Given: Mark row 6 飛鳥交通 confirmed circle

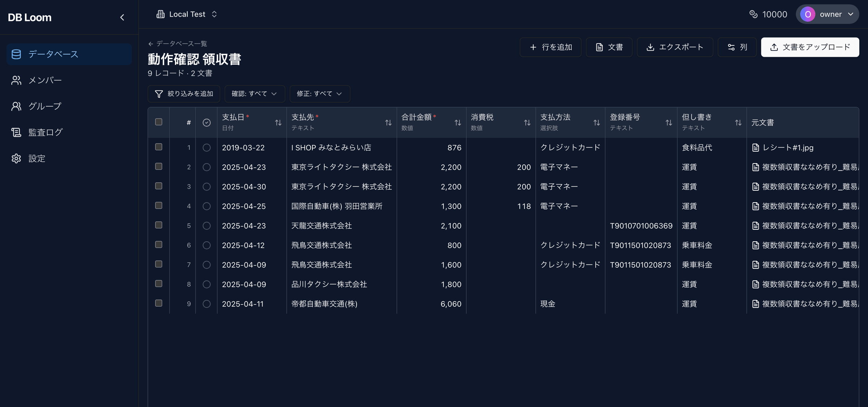Looking at the screenshot, I should click(207, 245).
